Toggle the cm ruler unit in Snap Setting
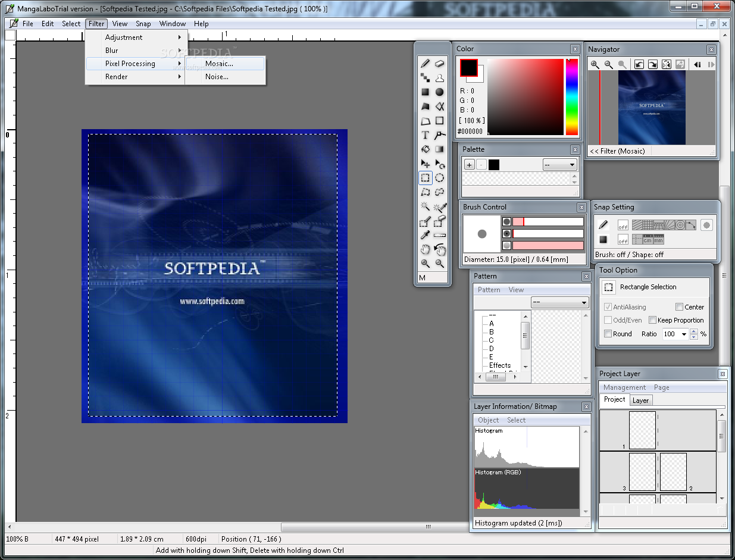Viewport: 735px width, 560px height. coord(648,239)
